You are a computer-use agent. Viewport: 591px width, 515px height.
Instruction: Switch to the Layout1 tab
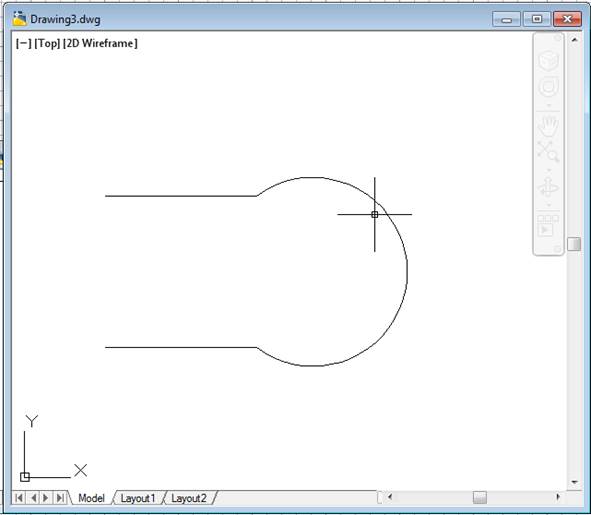(x=138, y=498)
